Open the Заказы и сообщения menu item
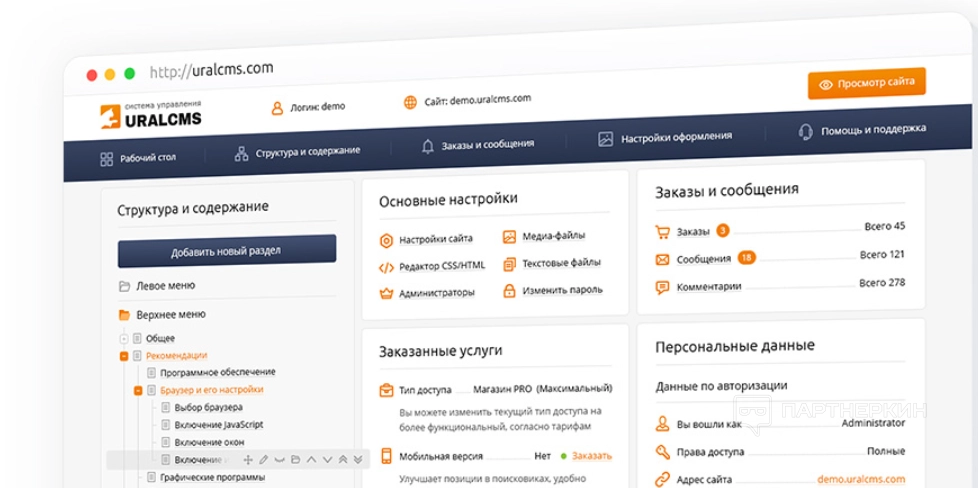 (x=478, y=145)
